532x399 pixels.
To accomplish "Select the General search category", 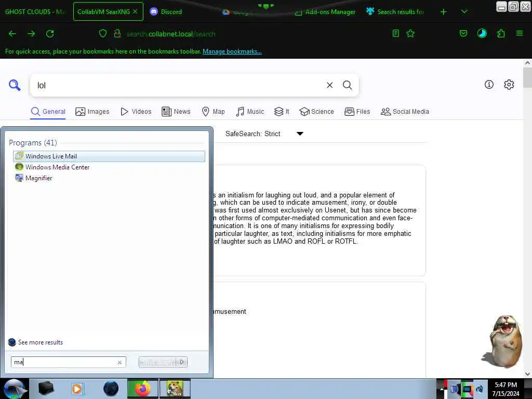I will [x=48, y=112].
